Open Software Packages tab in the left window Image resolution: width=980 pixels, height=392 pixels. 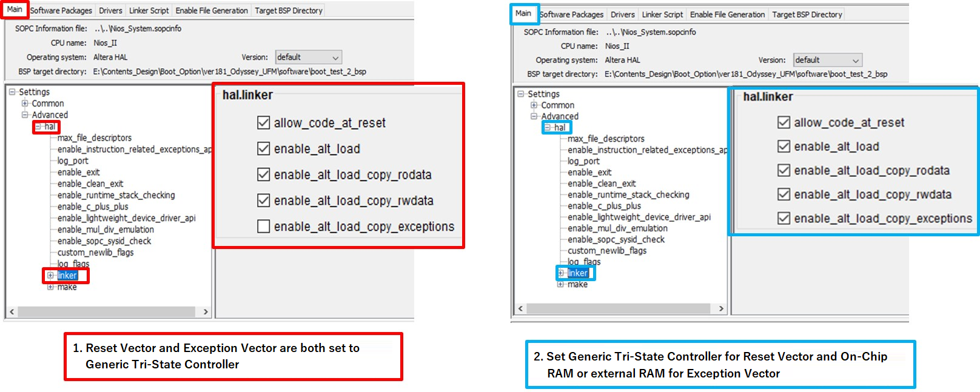(x=61, y=10)
